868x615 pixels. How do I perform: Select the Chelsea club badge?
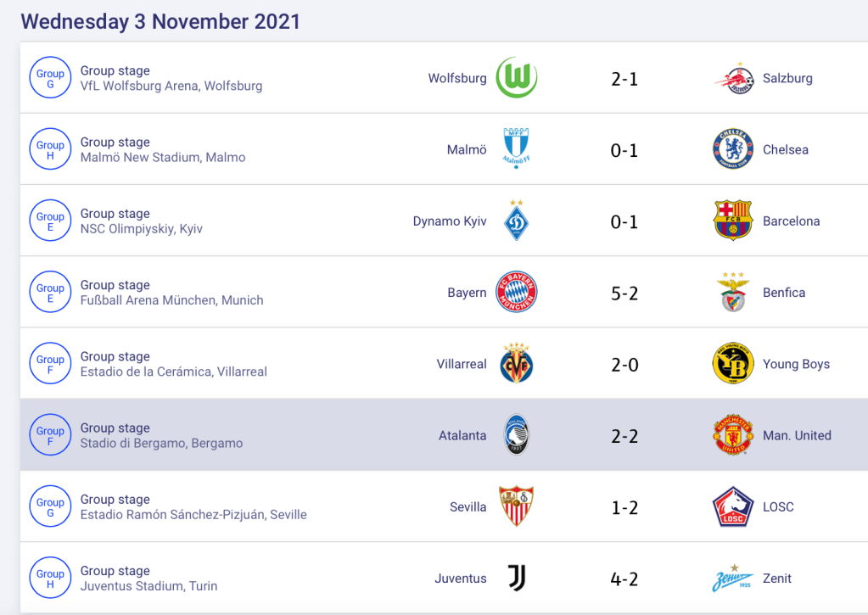pos(733,150)
